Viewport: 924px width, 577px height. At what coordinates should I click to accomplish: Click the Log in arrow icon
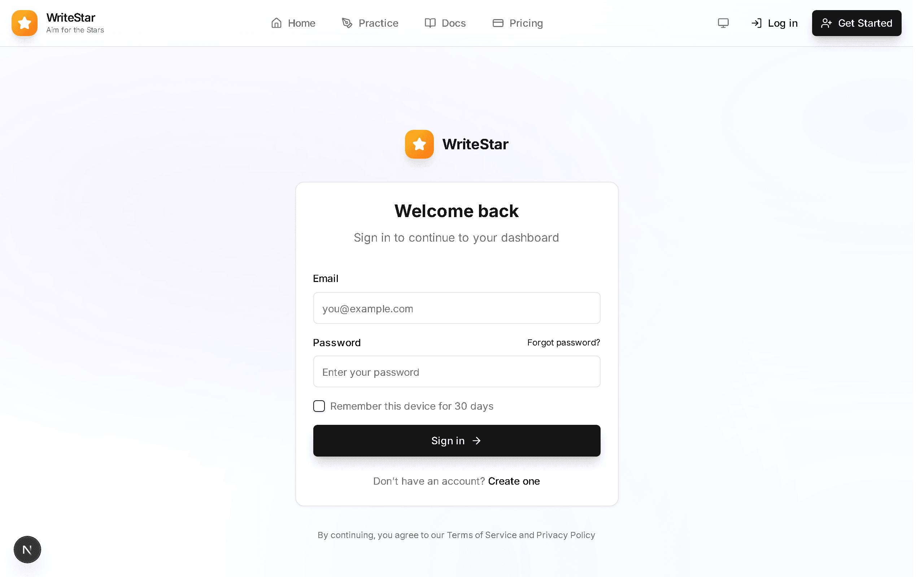[x=757, y=23]
